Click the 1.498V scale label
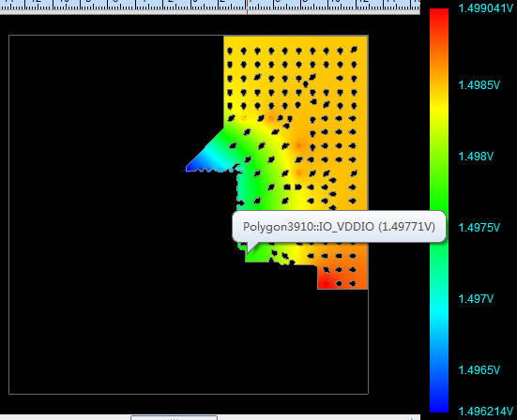 [x=476, y=157]
